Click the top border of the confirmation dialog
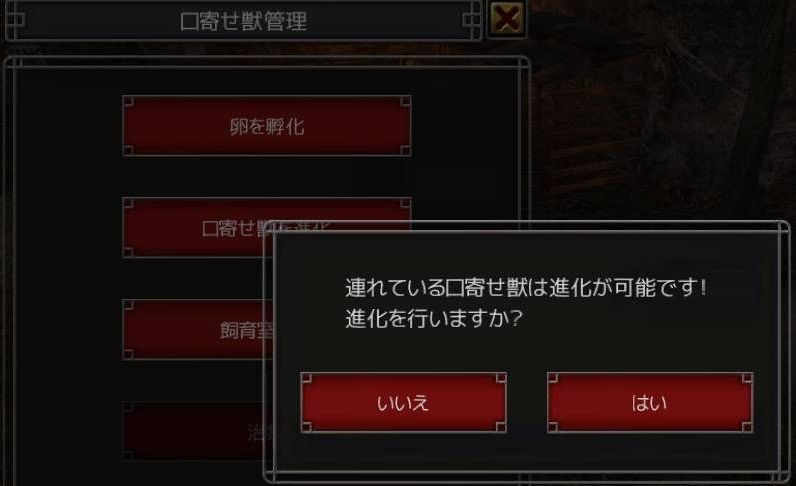 527,226
